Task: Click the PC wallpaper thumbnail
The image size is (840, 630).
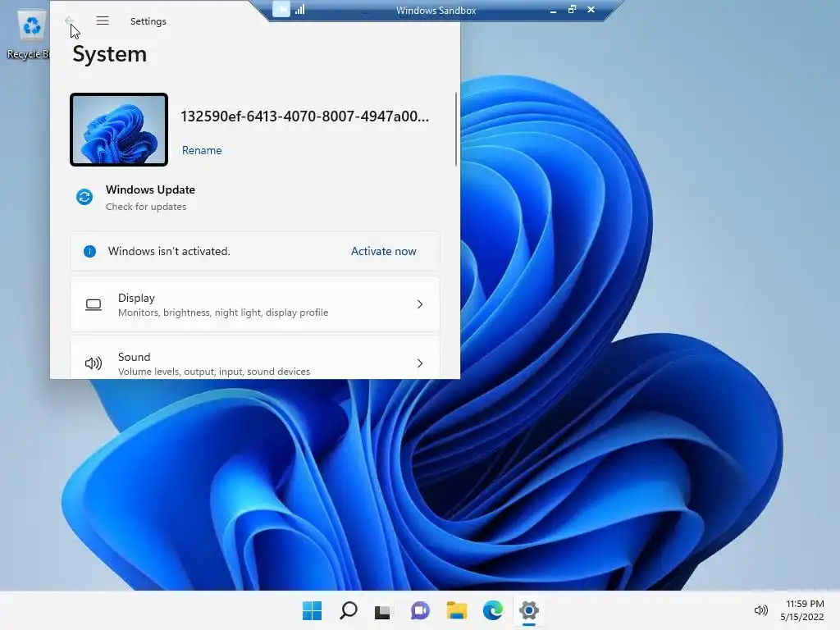Action: tap(119, 130)
